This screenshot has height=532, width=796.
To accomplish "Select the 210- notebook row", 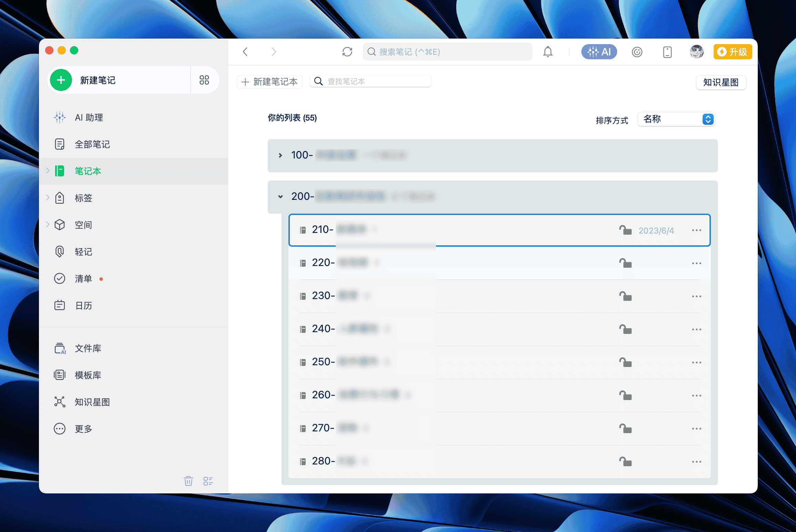I will [x=499, y=230].
